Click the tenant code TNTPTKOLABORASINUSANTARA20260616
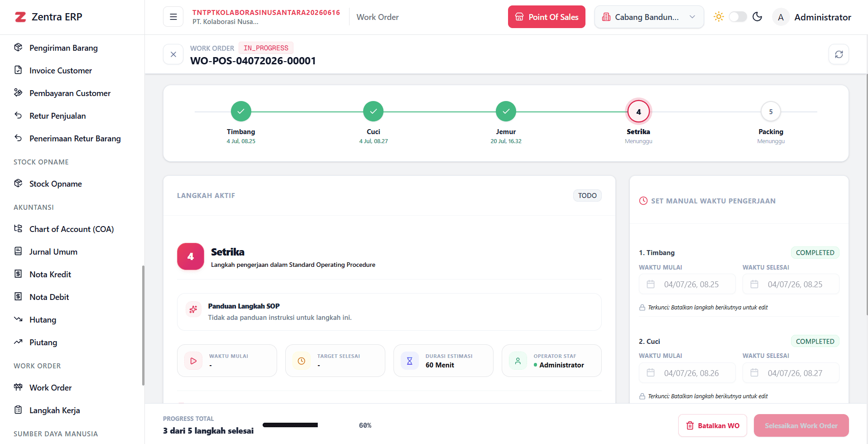This screenshot has width=868, height=444. point(266,12)
